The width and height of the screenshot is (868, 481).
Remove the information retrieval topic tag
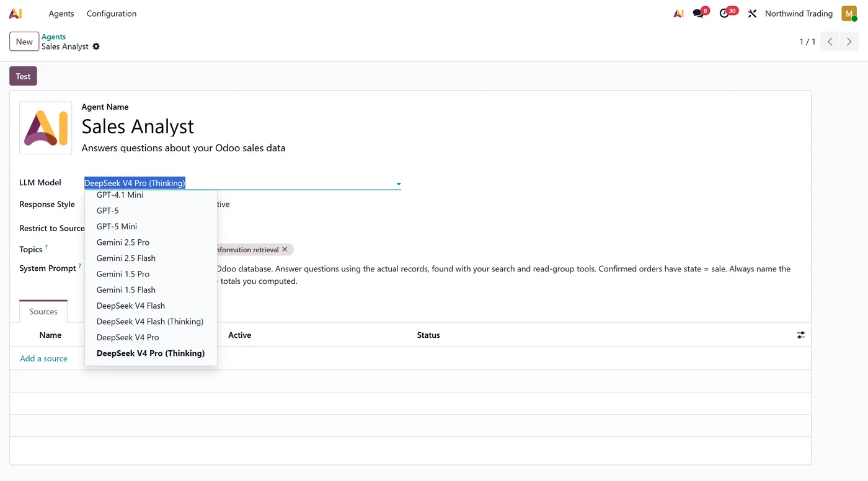[x=285, y=249]
